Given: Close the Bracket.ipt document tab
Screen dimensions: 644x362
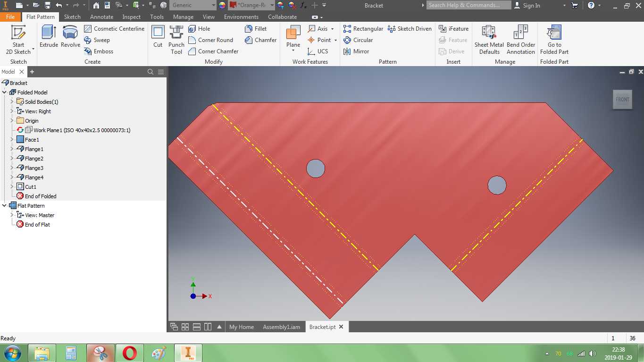Looking at the screenshot, I should tap(341, 327).
